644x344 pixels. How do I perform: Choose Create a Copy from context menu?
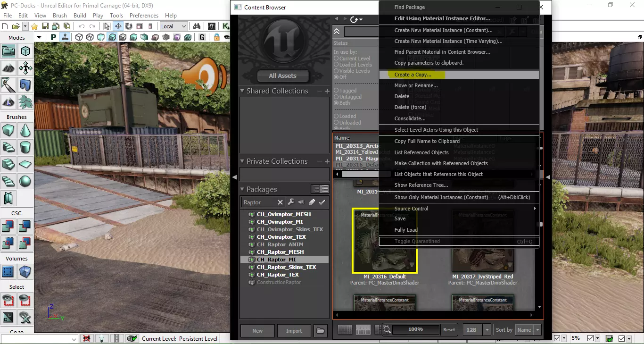459,75
